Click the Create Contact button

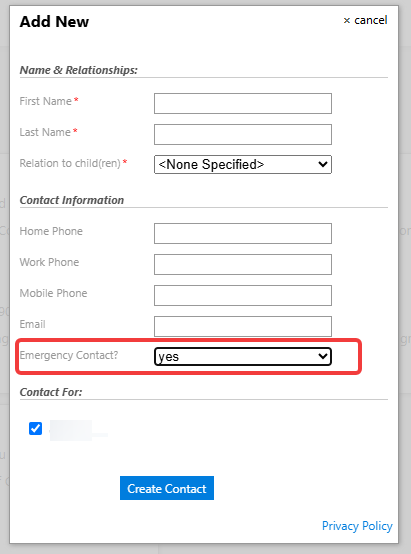[167, 488]
